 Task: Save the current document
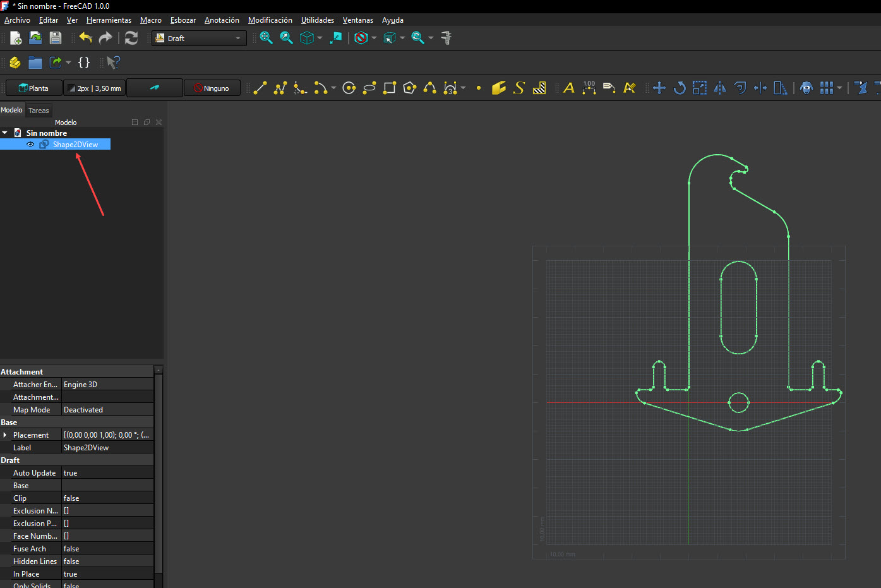coord(56,38)
